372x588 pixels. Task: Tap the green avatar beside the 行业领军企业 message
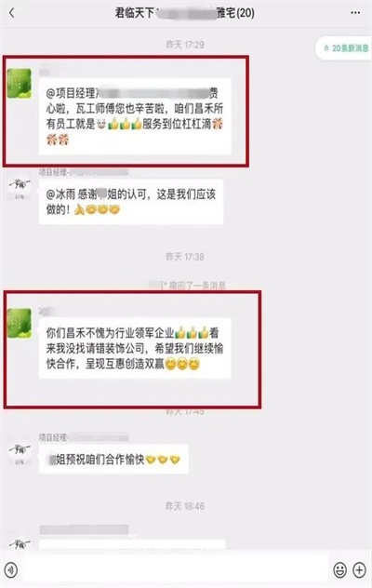pyautogui.click(x=20, y=323)
